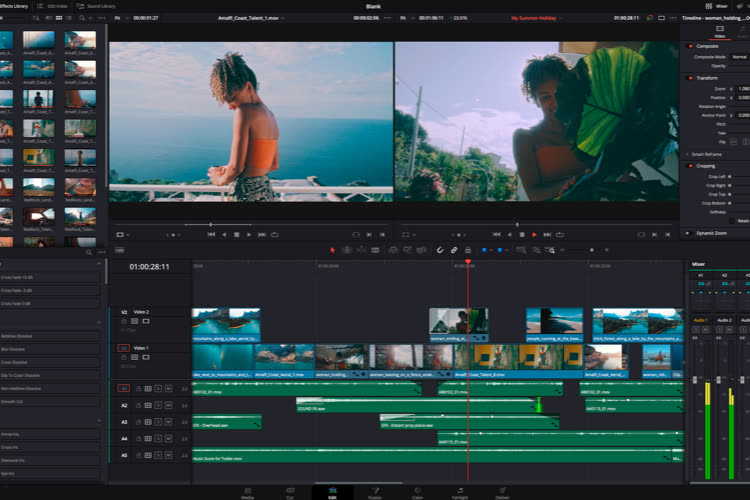
Task: Open the Media page tab
Action: (247, 493)
